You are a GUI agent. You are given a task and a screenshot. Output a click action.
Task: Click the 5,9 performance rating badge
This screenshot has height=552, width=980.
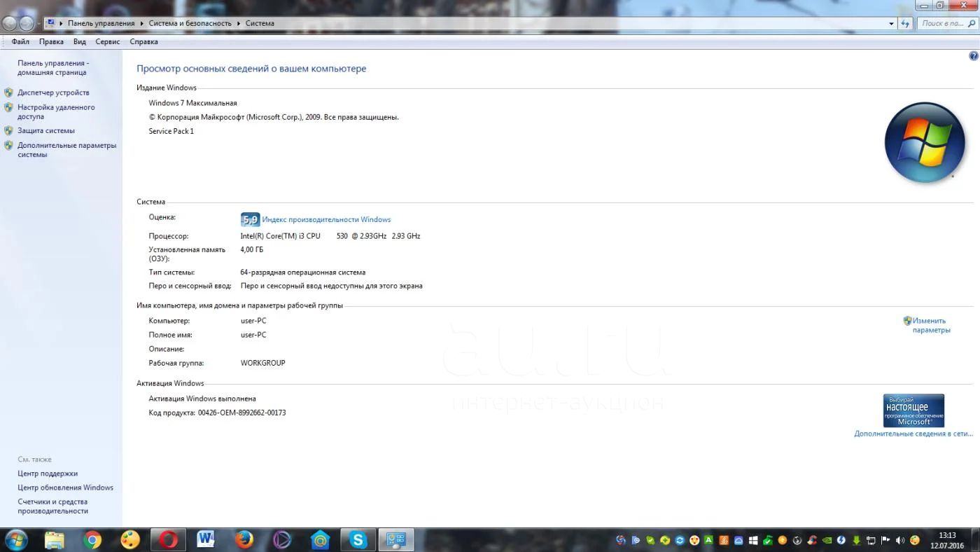pos(250,219)
